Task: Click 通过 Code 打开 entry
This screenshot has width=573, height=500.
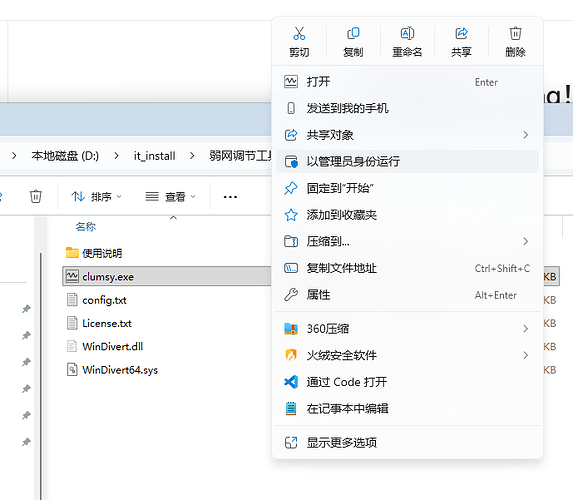Action: [x=407, y=382]
